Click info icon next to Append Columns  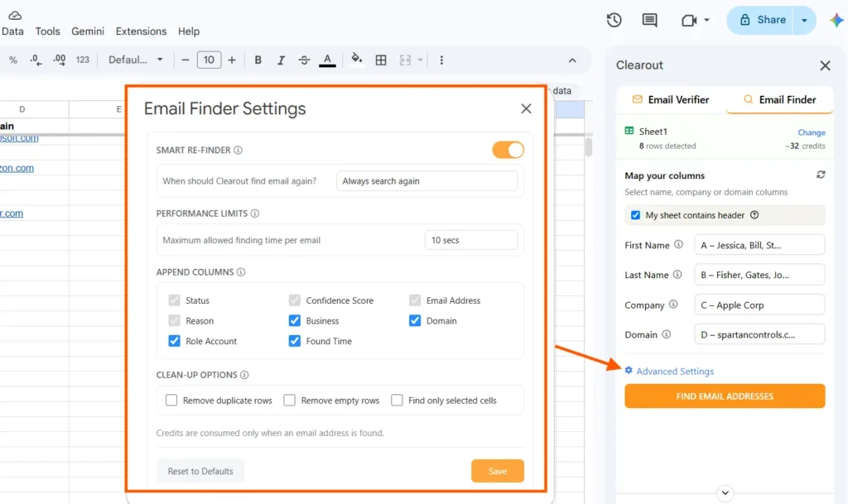241,272
